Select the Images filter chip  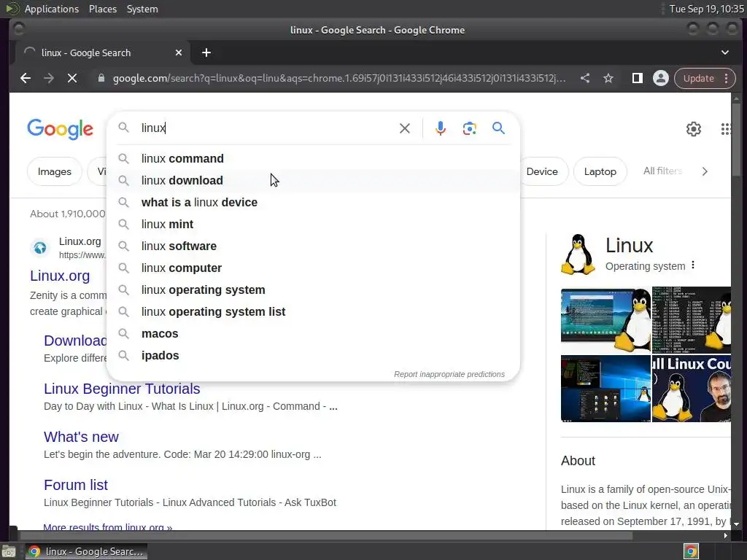click(x=54, y=171)
